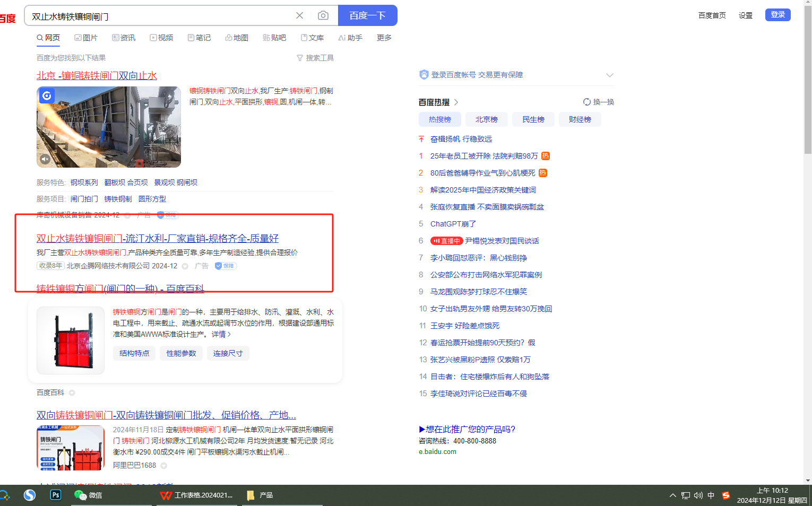Image resolution: width=812 pixels, height=506 pixels.
Task: Select the 民生榜 ranking tab
Action: click(x=533, y=119)
